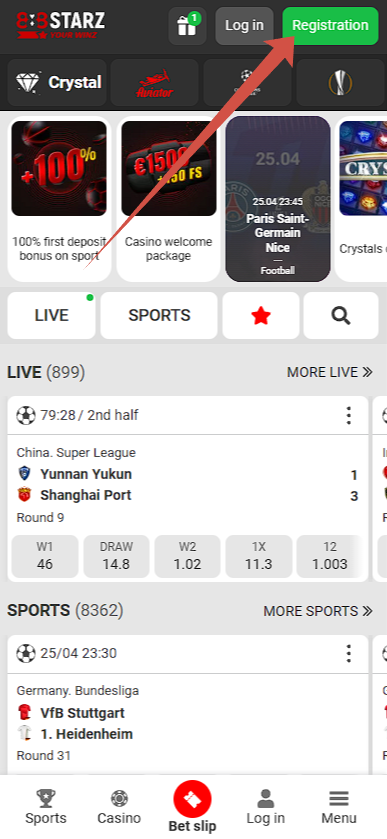Go to the 888Starz home logo
387x839 pixels.
(60, 25)
